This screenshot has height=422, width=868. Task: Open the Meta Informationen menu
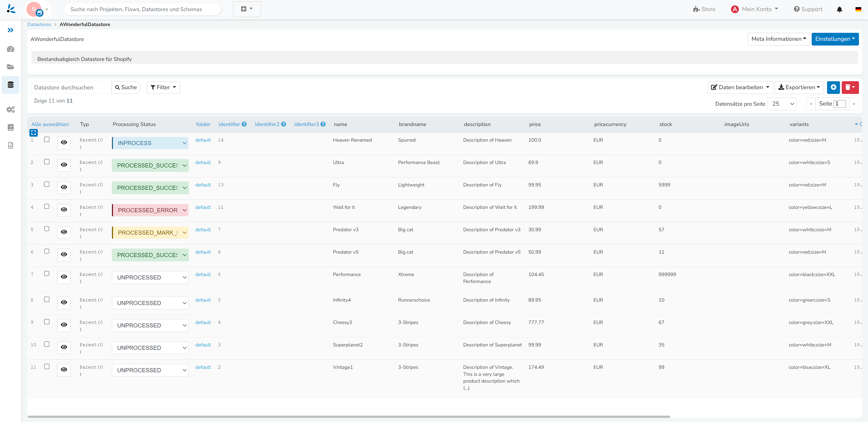pos(778,39)
